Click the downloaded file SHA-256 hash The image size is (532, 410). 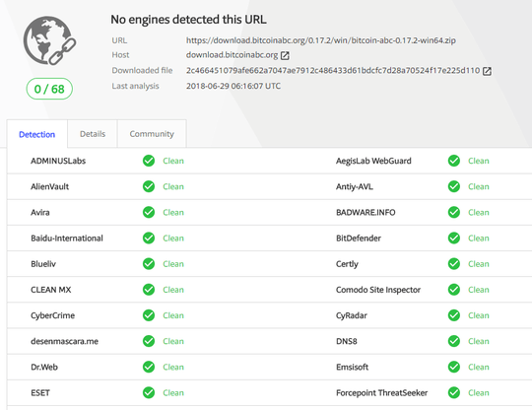333,71
